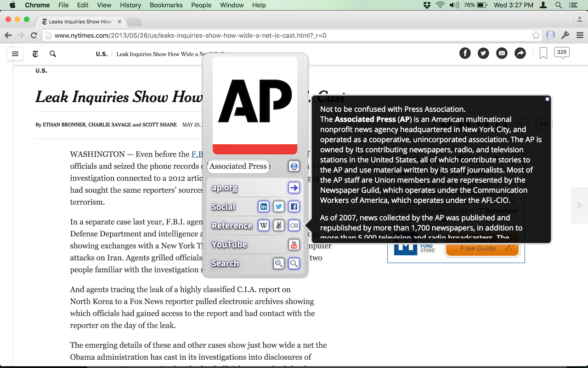Open more share options arrow icon
The height and width of the screenshot is (368, 588).
click(x=520, y=53)
